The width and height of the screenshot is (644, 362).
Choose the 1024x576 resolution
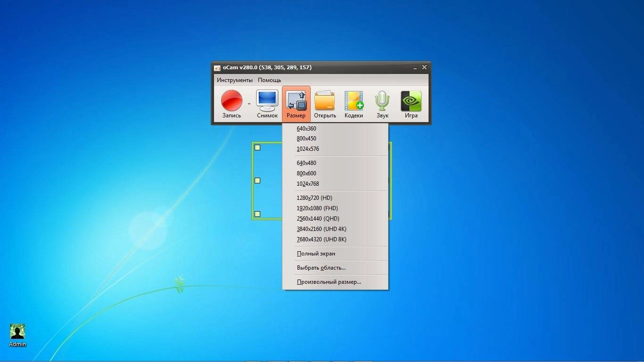coord(335,149)
